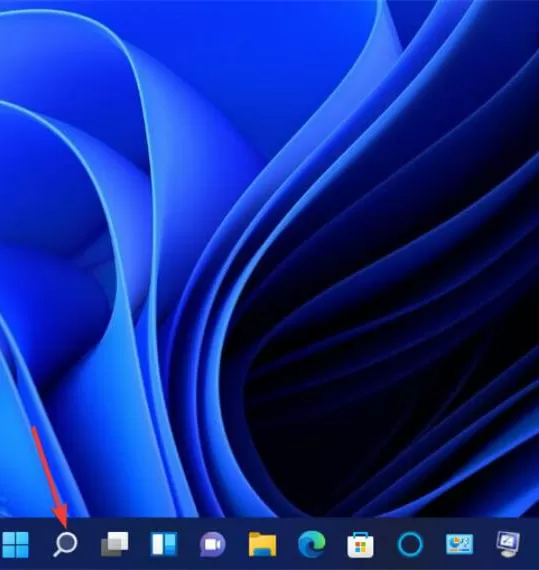Screen dimensions: 539x570
Task: Open Task View on the taskbar
Action: 114,544
